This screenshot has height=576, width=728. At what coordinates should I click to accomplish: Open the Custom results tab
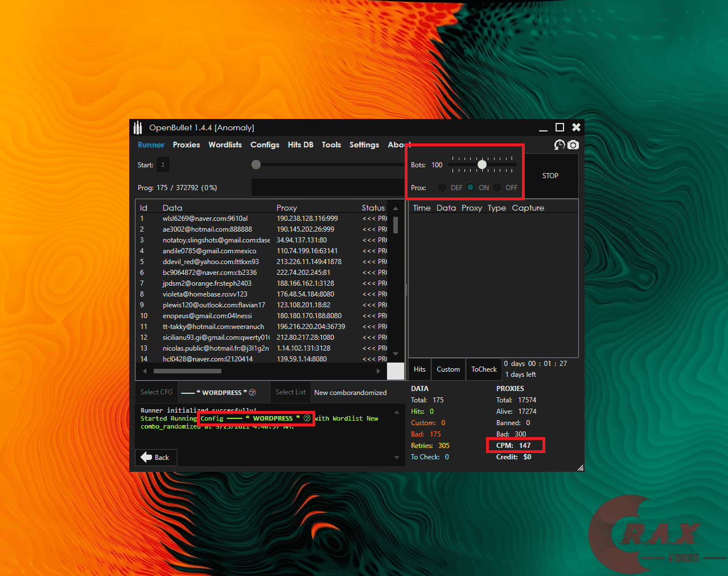(448, 369)
